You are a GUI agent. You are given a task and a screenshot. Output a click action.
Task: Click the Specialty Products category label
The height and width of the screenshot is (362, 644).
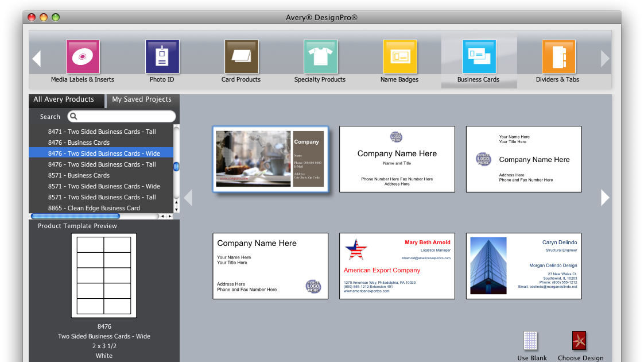(320, 79)
